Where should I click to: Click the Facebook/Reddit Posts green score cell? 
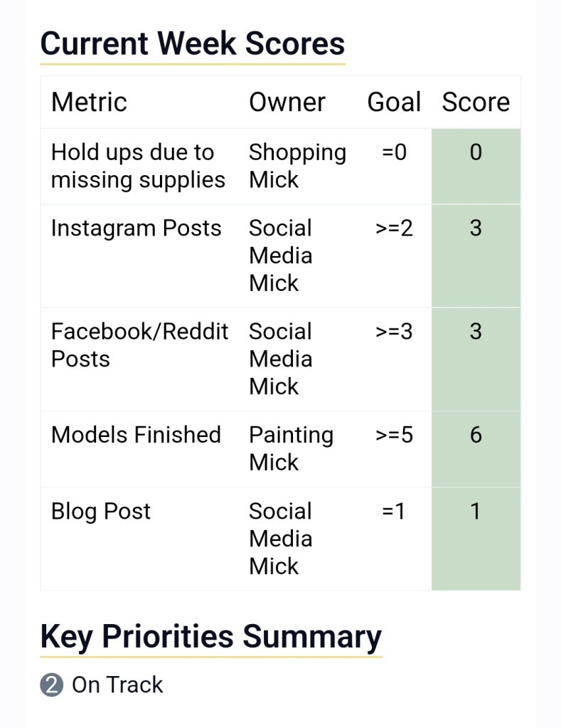[x=476, y=359]
